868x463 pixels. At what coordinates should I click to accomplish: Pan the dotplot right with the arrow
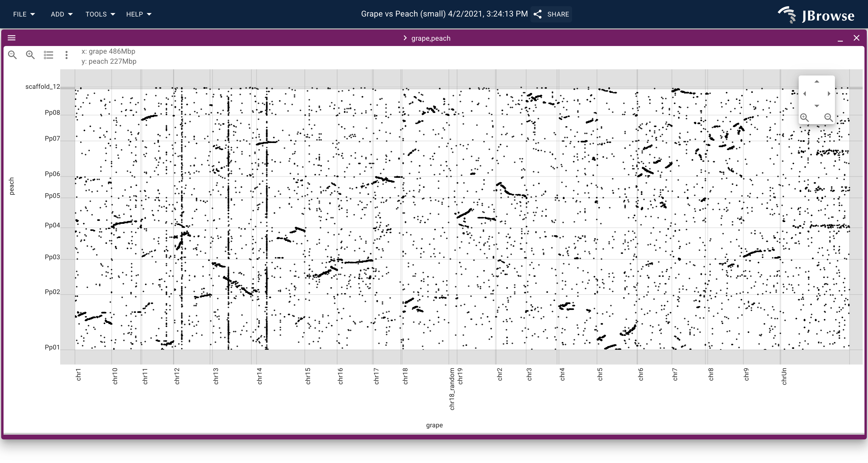tap(829, 93)
